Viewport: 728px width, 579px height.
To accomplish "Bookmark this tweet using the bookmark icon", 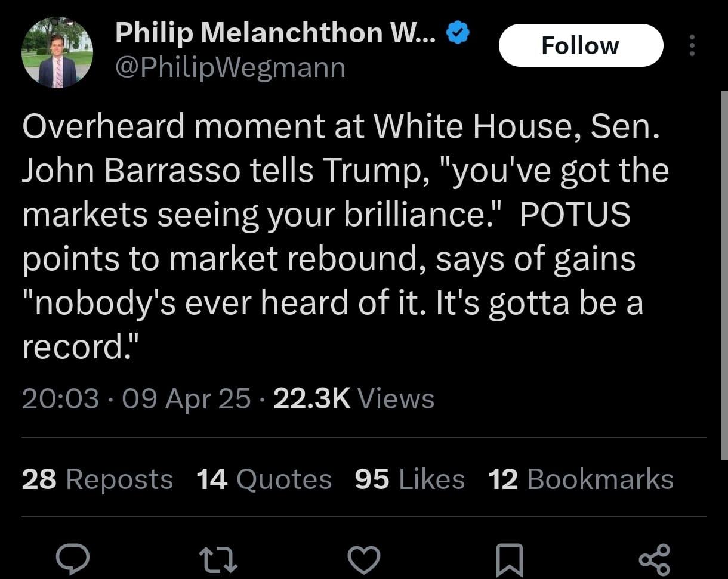I will click(x=509, y=559).
